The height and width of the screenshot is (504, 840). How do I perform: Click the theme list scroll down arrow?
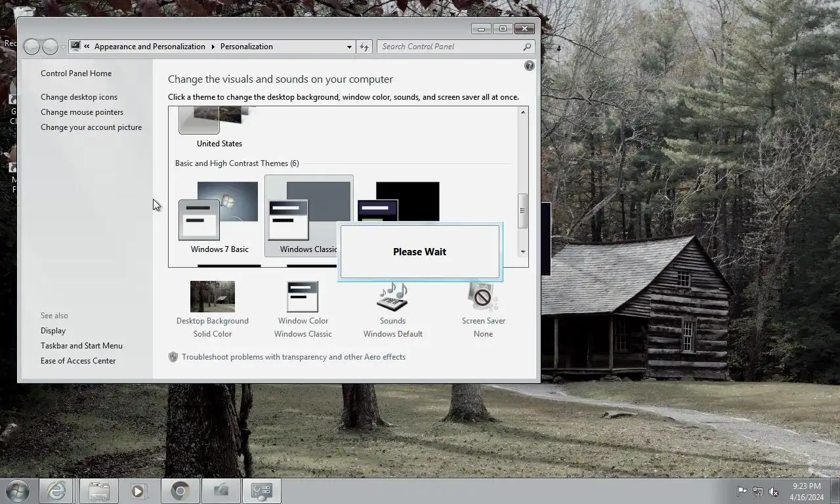523,251
